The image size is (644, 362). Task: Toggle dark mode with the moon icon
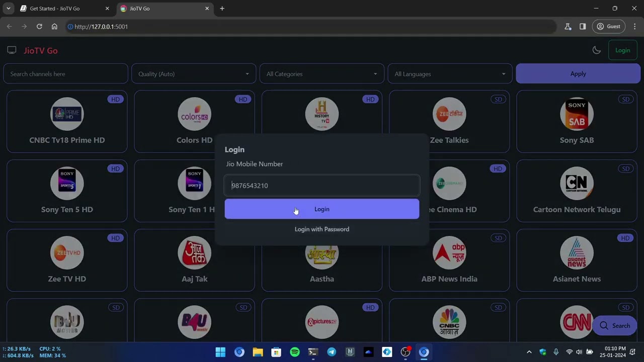[596, 50]
